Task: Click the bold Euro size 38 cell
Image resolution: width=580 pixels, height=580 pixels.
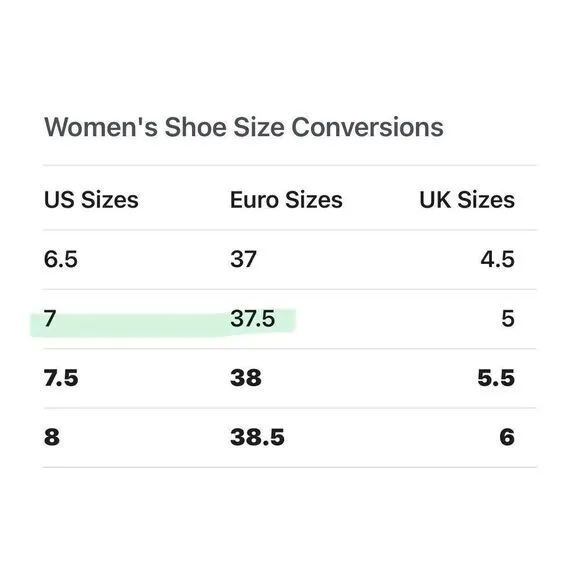Action: point(246,378)
